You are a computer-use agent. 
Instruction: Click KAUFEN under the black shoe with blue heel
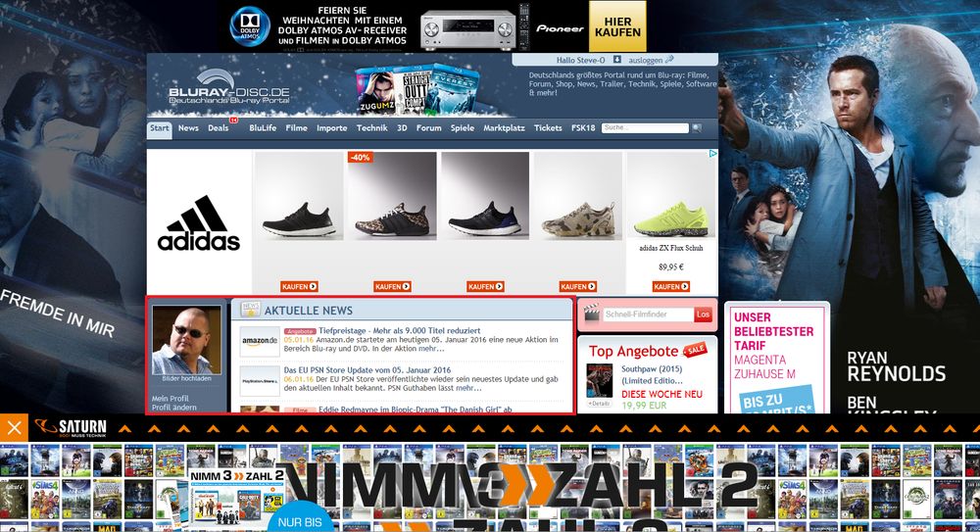coord(485,287)
